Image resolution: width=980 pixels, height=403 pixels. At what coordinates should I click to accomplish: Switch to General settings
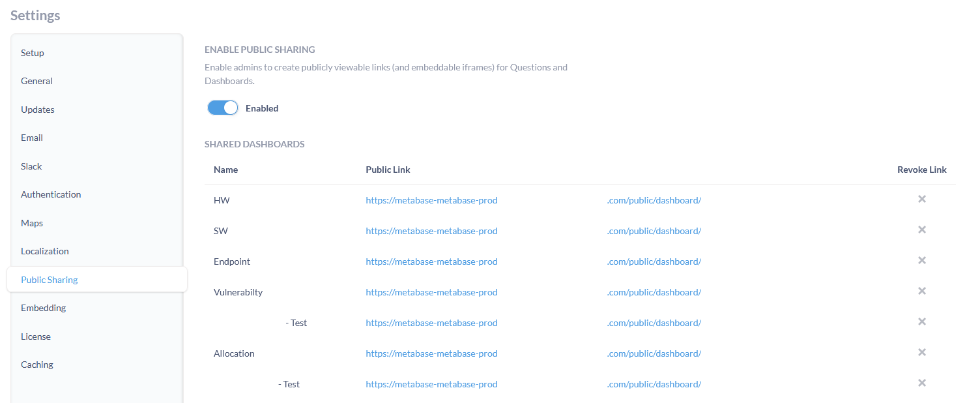tap(36, 81)
